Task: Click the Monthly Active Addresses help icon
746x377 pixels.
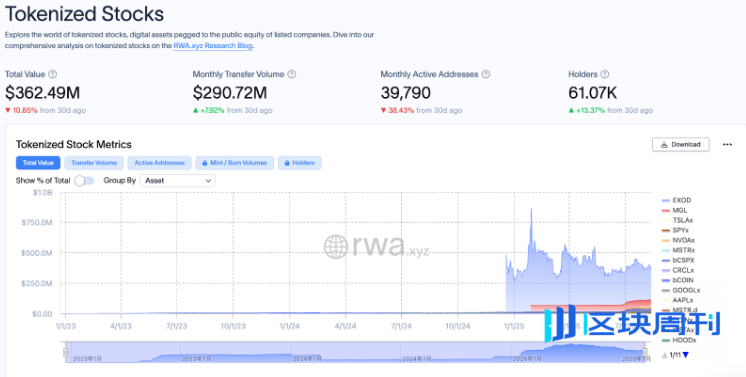Action: tap(486, 74)
